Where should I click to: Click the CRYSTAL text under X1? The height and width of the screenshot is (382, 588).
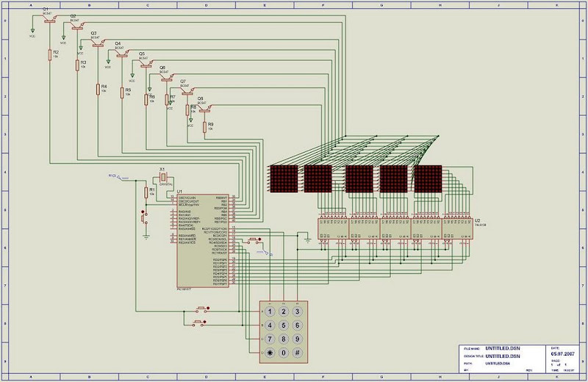165,184
